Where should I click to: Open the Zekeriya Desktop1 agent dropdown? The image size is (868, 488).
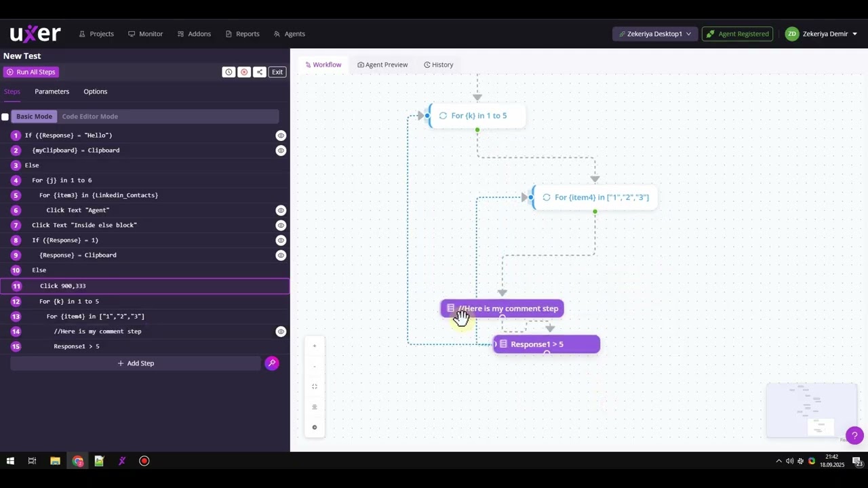(x=654, y=34)
